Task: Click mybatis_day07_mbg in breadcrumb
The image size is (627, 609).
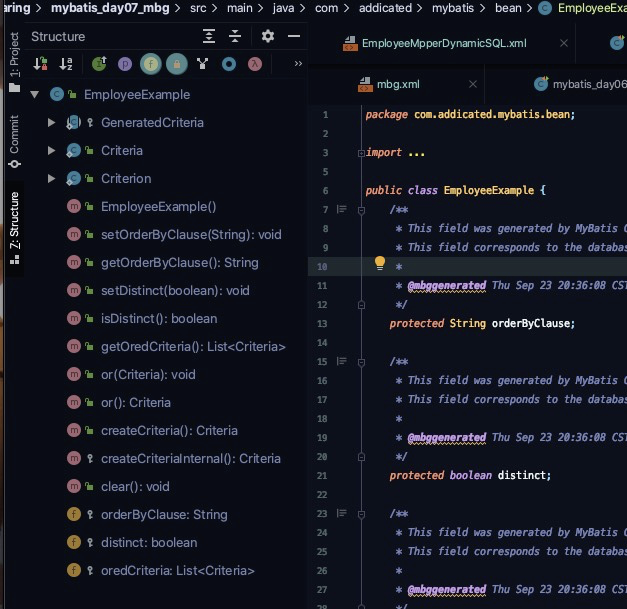Action: pyautogui.click(x=110, y=8)
